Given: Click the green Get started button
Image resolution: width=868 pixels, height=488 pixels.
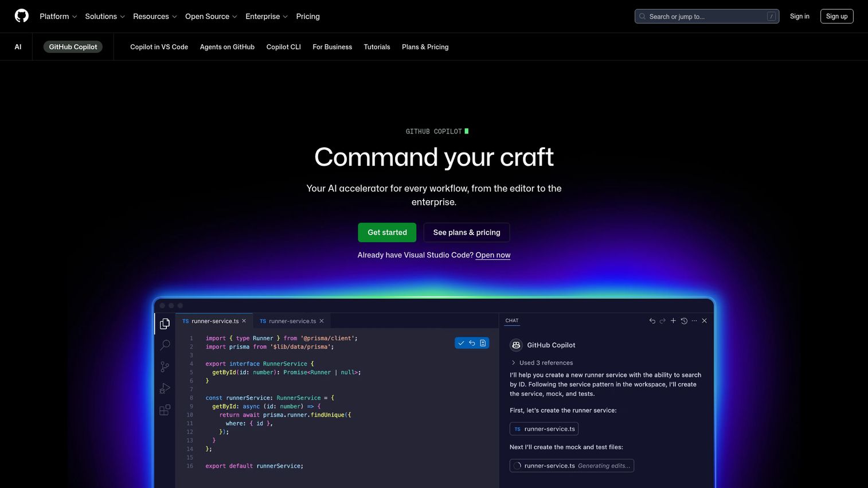Looking at the screenshot, I should tap(387, 232).
